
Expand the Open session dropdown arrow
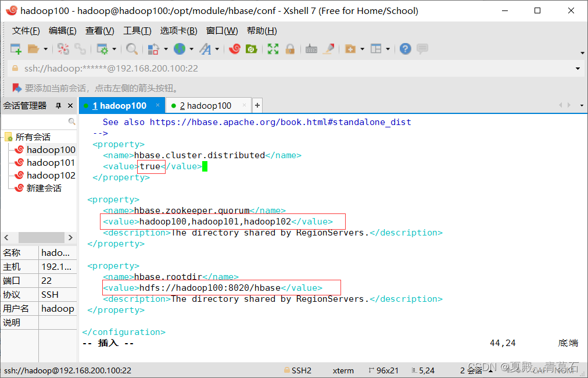(x=46, y=49)
